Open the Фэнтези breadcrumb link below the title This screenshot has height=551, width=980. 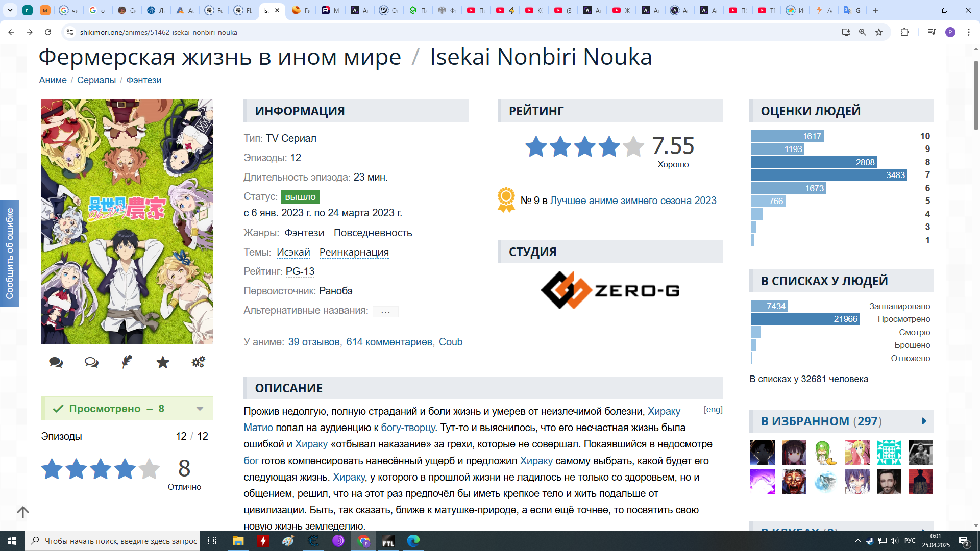(x=144, y=80)
